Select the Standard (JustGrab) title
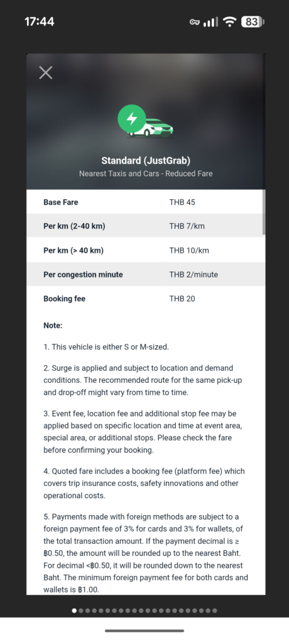 [x=146, y=160]
